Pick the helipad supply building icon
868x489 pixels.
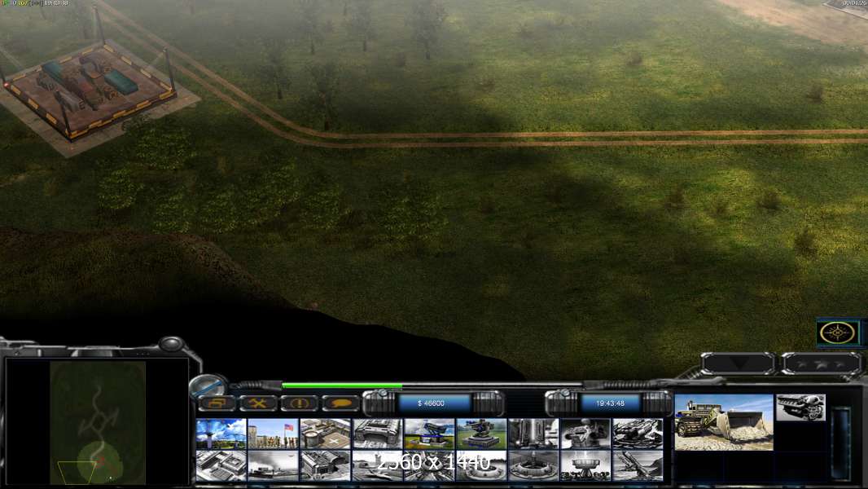click(325, 433)
